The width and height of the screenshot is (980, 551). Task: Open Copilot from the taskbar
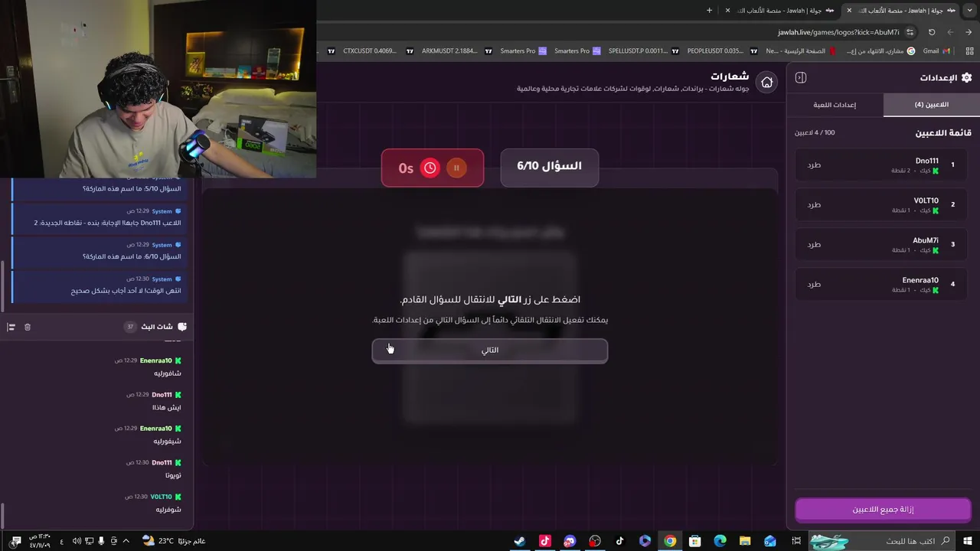(x=645, y=541)
